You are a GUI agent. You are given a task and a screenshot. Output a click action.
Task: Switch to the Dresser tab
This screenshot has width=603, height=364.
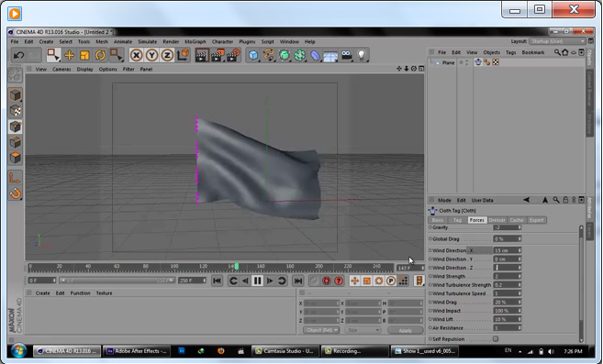click(497, 220)
